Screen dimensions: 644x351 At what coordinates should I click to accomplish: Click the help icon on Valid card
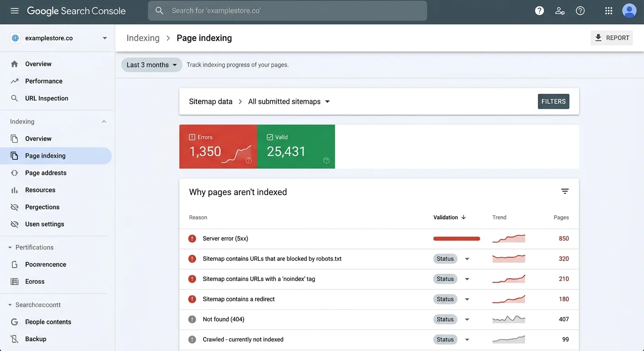(327, 160)
